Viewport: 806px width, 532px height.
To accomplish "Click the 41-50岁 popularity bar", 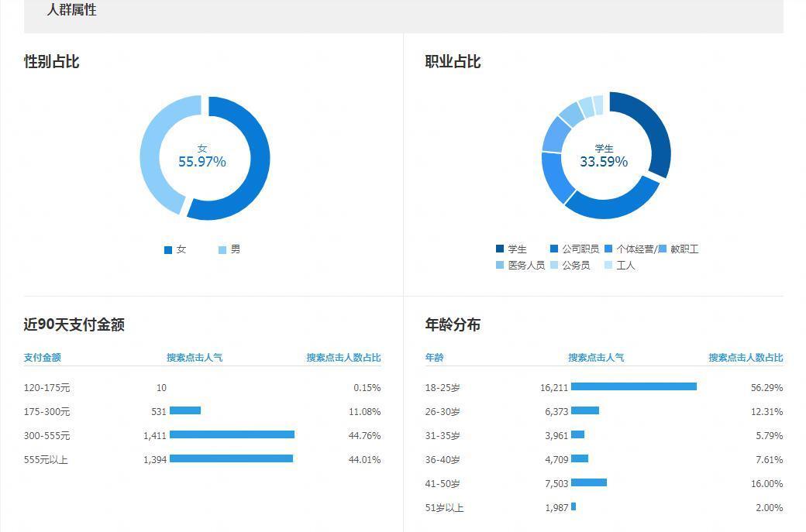I will pyautogui.click(x=588, y=483).
